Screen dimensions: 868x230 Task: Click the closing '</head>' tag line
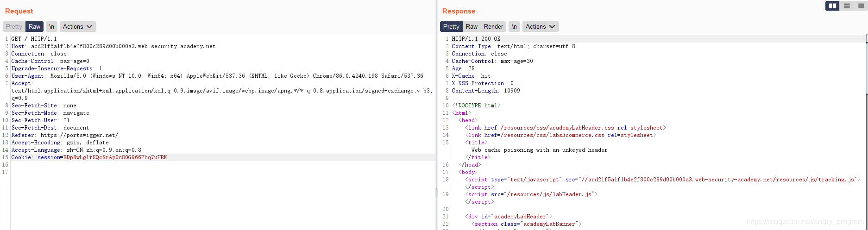pos(470,165)
